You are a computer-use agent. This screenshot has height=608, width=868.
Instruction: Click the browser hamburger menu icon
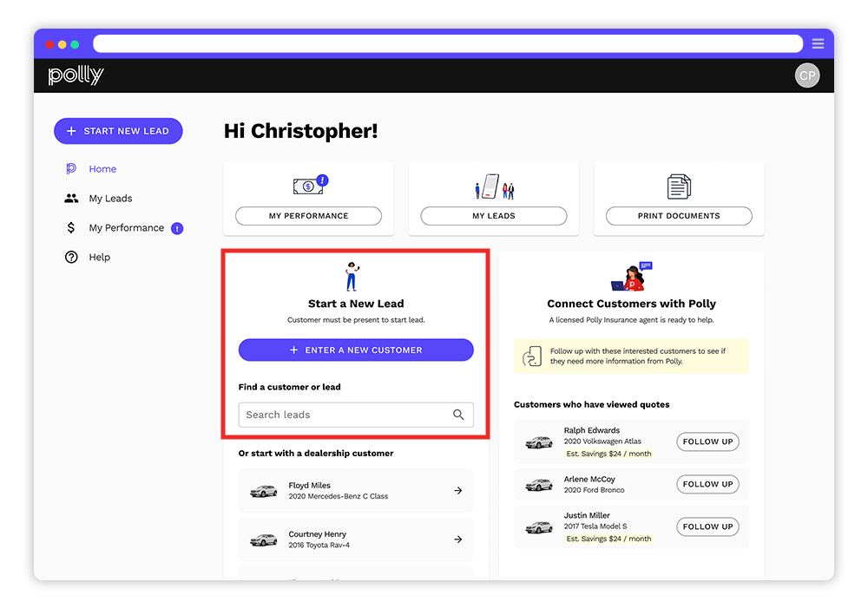[x=818, y=43]
